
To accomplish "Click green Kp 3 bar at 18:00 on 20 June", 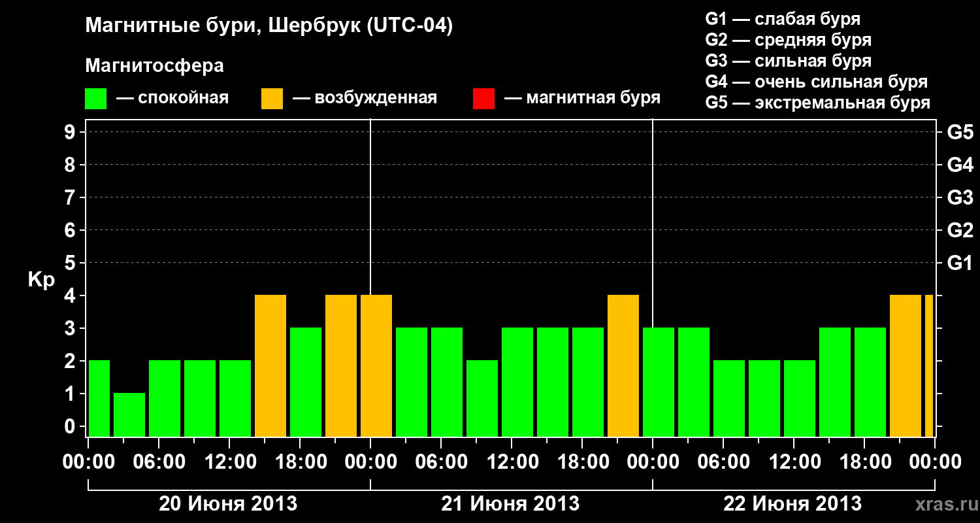I will [306, 382].
